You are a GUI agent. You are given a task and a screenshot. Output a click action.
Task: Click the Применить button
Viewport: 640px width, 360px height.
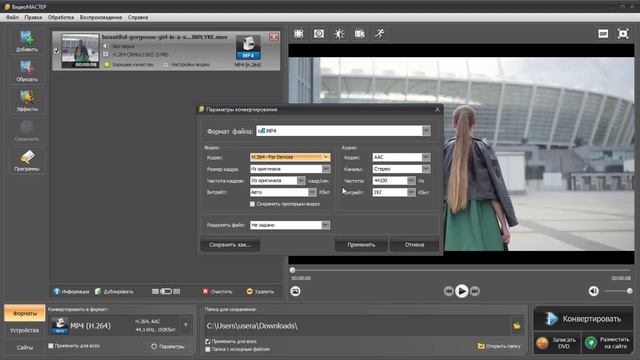tap(361, 244)
